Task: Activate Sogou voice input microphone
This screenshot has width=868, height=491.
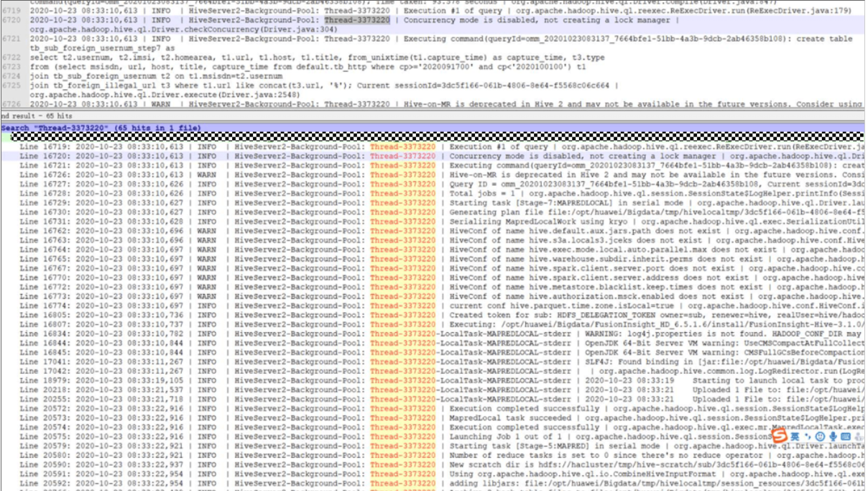Action: click(833, 436)
